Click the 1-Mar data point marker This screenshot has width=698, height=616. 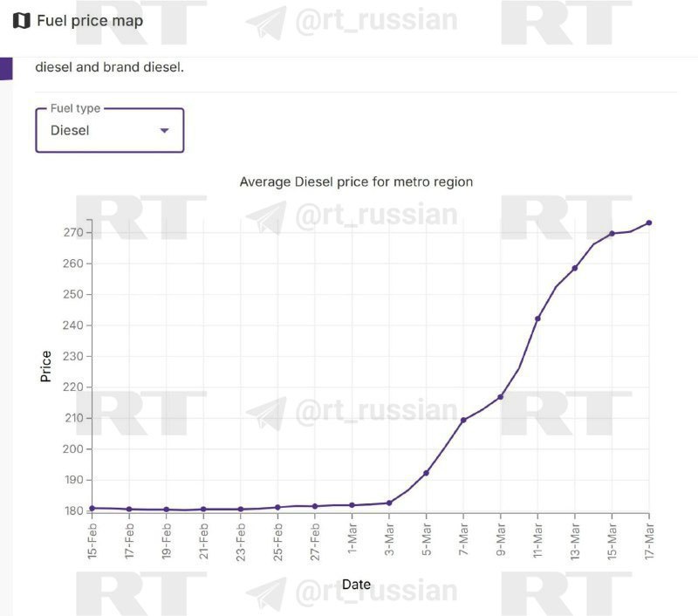point(352,505)
